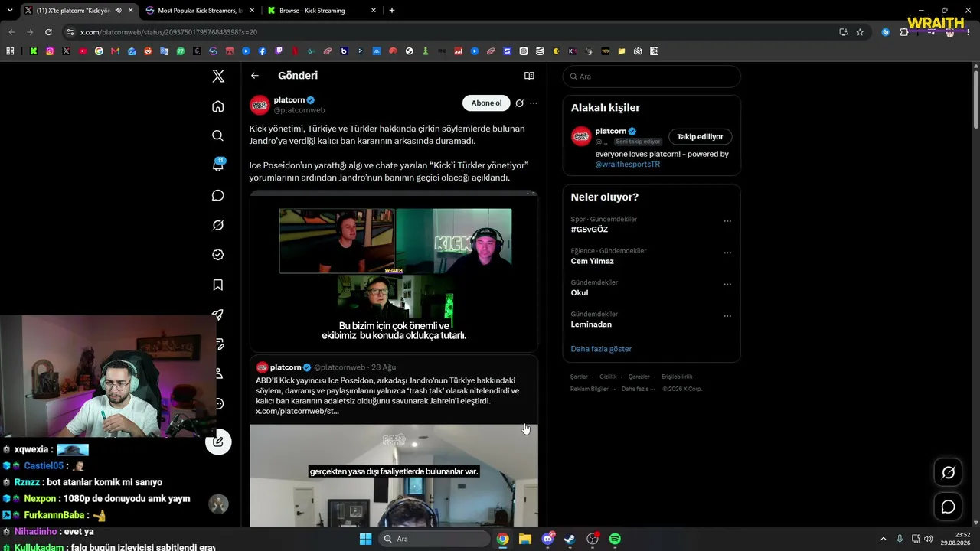Open the Chrome apps grid in bookmarks bar
The height and width of the screenshot is (551, 980).
10,51
